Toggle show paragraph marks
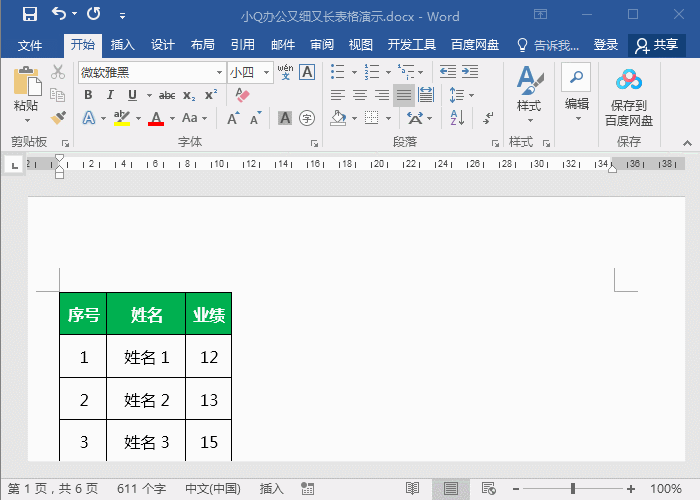Image resolution: width=700 pixels, height=500 pixels. [x=489, y=118]
